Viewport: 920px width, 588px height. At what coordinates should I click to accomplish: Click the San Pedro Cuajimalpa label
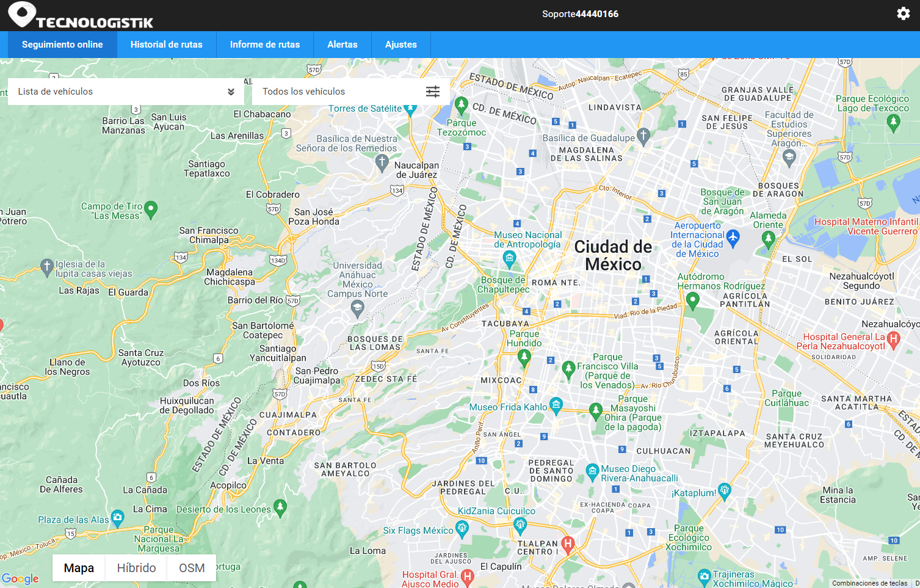coord(317,376)
